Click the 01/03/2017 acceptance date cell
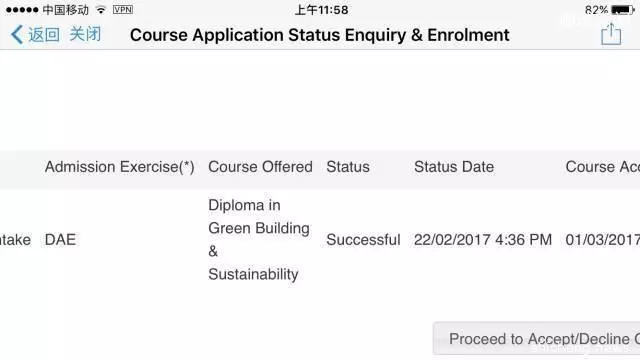640x360 pixels. pos(602,240)
